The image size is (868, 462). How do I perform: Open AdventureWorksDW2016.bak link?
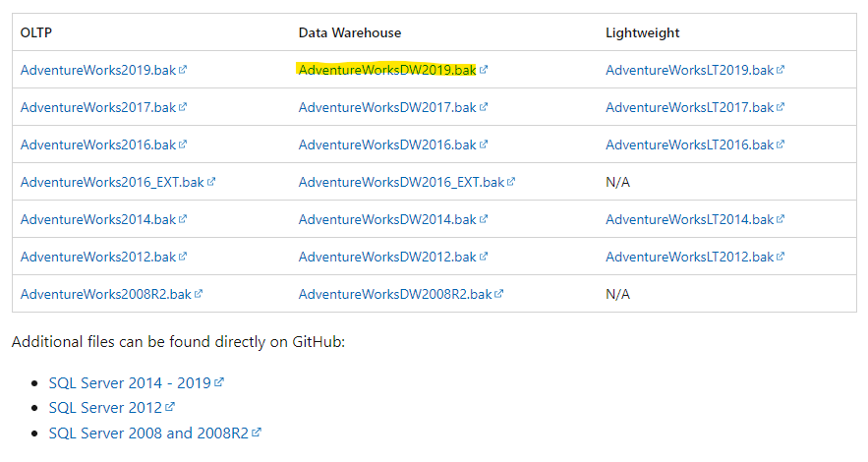pyautogui.click(x=387, y=144)
